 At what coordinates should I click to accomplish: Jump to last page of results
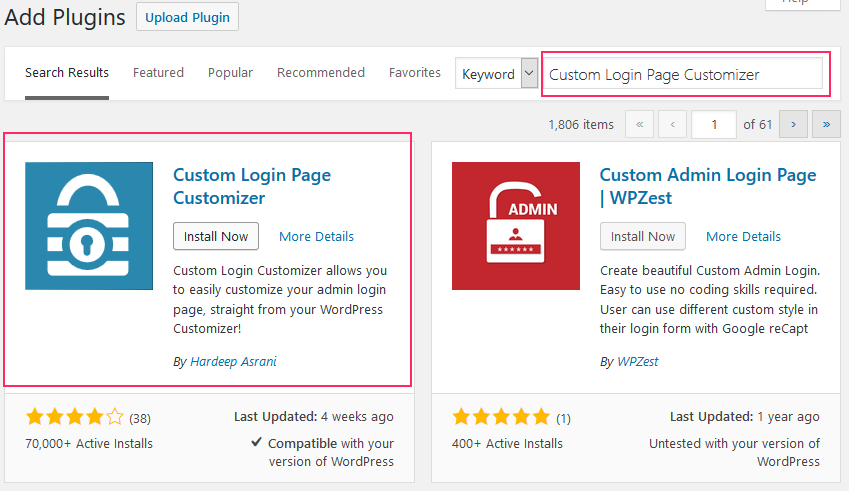pyautogui.click(x=826, y=125)
